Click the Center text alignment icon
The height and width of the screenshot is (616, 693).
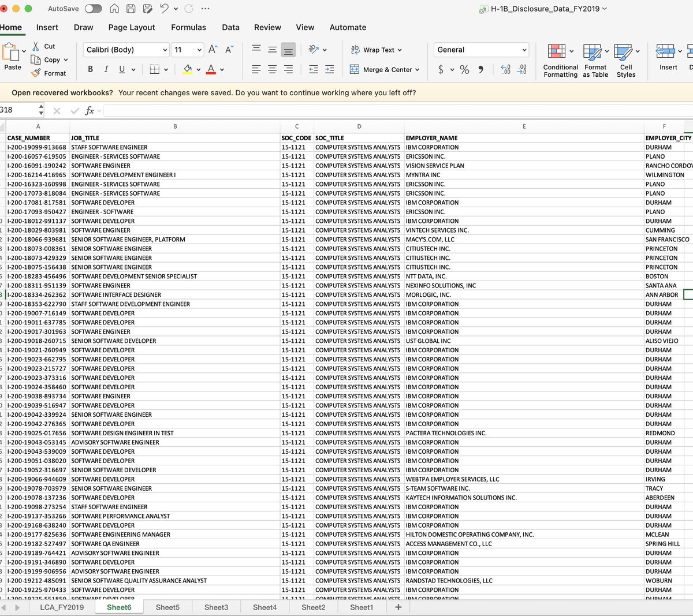tap(272, 69)
